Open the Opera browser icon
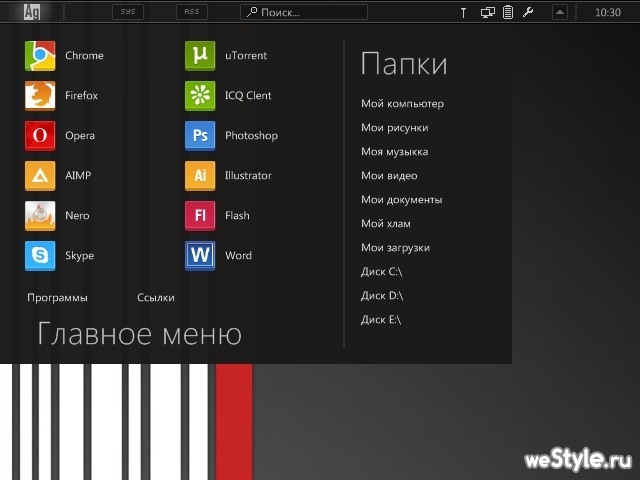The width and height of the screenshot is (640, 480). 40,136
